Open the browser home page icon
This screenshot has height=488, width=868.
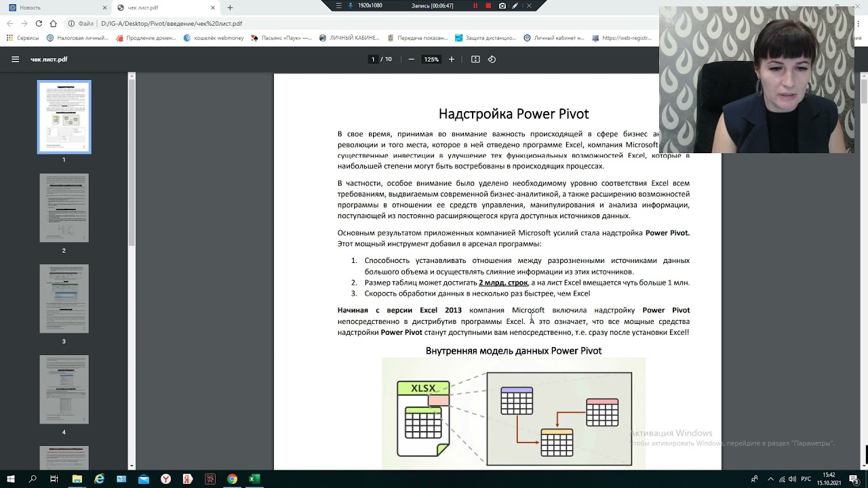53,23
